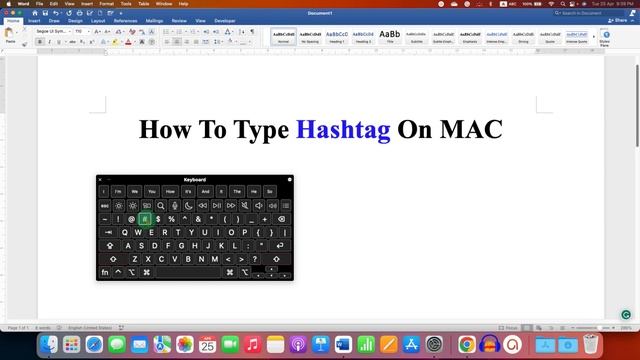This screenshot has width=640, height=360.
Task: Click the Home icon in Word's title bar
Action: coord(35,13)
